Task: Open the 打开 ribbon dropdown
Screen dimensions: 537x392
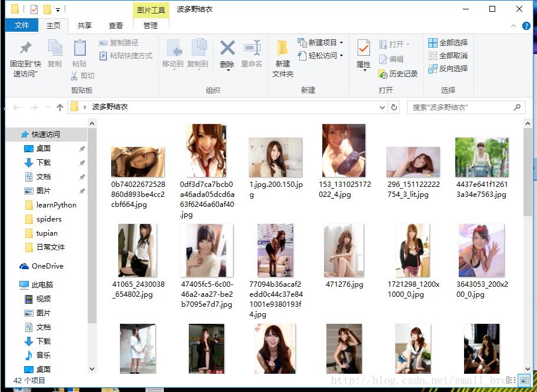Action: 395,45
